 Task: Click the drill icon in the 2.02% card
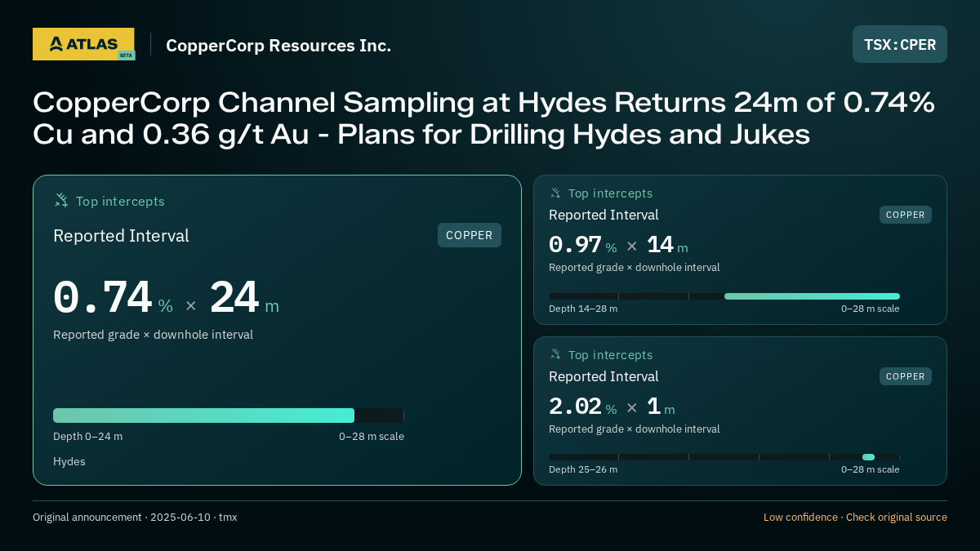click(x=555, y=354)
